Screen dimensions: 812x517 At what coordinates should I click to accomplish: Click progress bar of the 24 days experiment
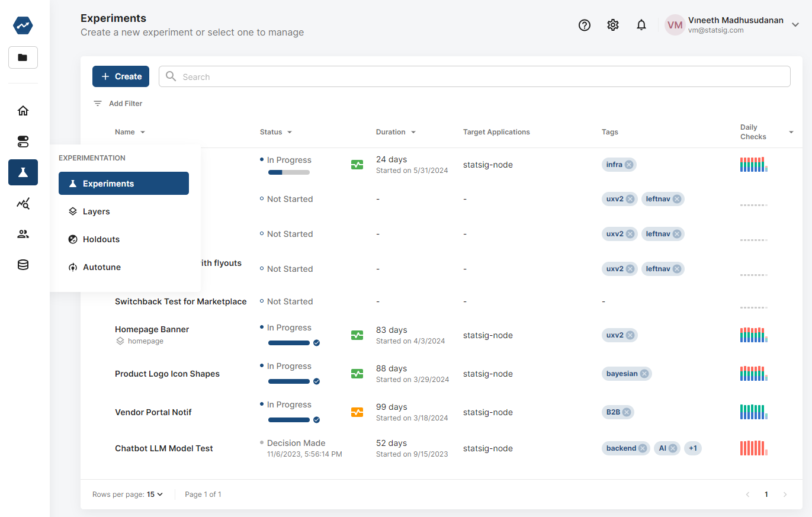289,172
